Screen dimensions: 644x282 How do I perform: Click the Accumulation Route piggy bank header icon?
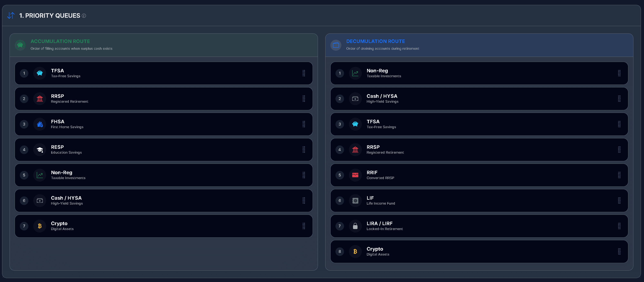pos(20,45)
